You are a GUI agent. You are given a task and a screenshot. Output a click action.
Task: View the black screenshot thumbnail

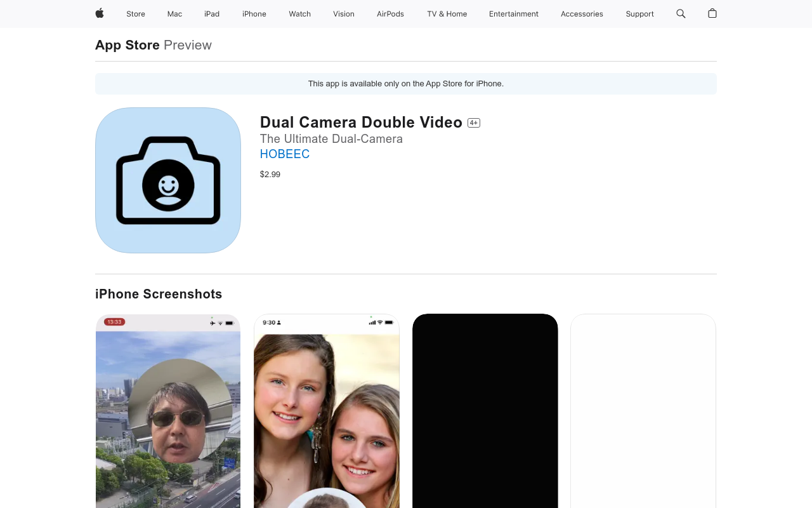pyautogui.click(x=485, y=411)
